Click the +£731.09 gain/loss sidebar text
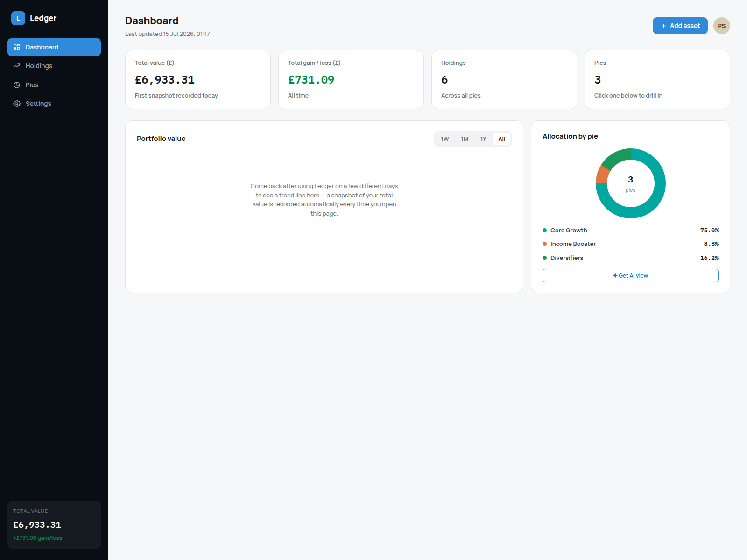The height and width of the screenshot is (560, 747). (x=37, y=538)
